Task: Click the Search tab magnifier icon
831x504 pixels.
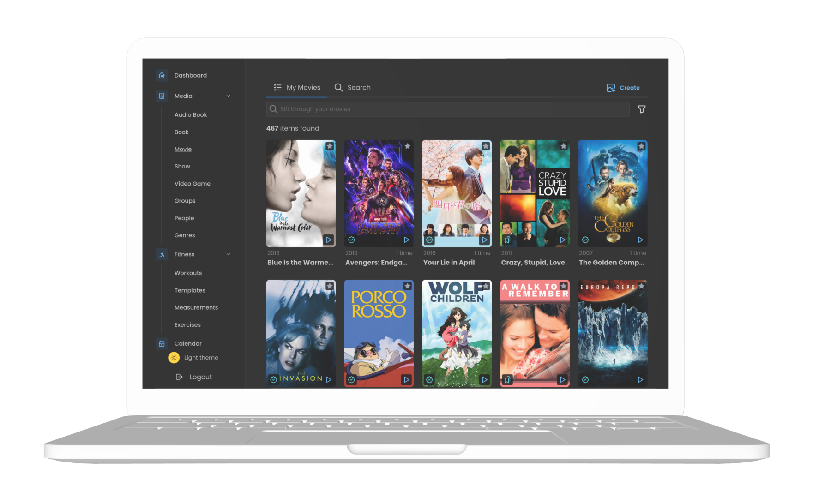Action: coord(338,87)
